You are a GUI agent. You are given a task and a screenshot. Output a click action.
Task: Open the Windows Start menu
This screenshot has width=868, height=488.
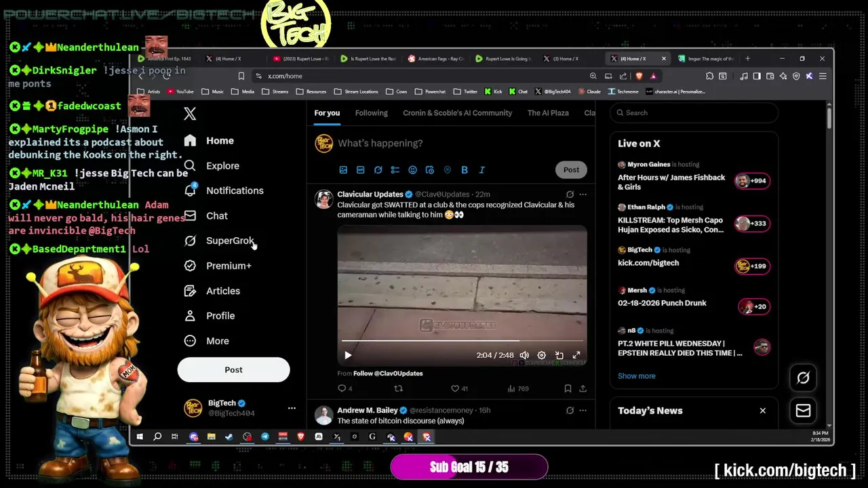[140, 437]
